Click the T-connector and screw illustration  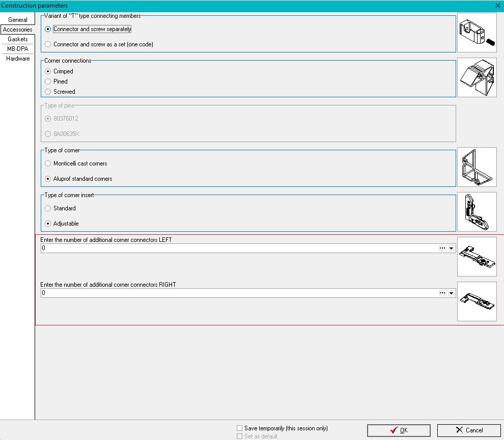477,33
